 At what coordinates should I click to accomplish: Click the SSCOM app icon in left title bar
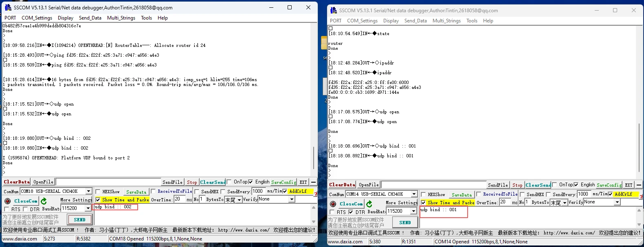pos(8,7)
